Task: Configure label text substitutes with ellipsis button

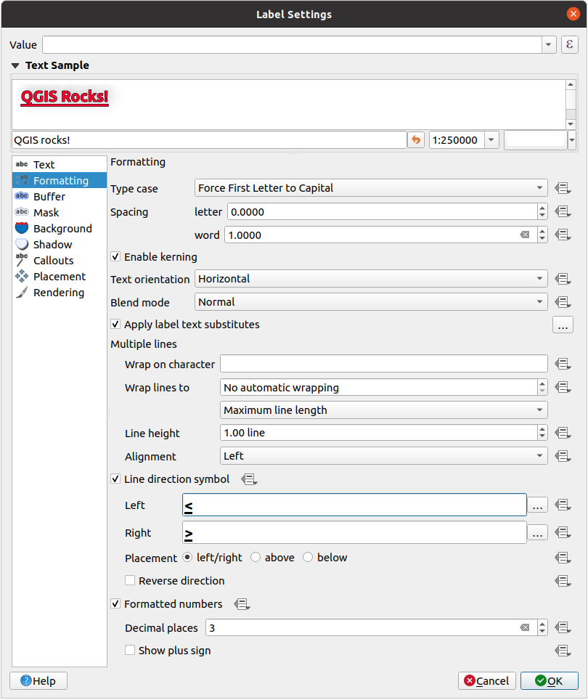Action: (x=563, y=325)
